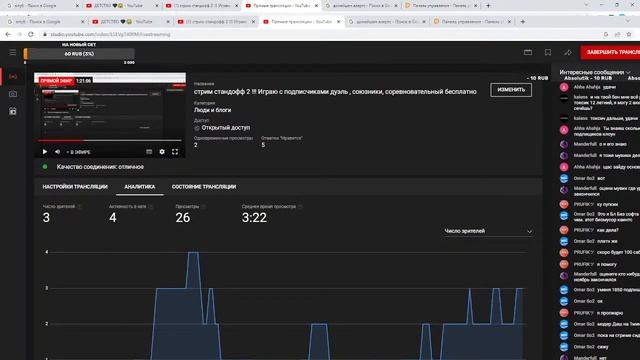Click the Absolutik - 10 RUB donation entry
Image resolution: width=640 pixels, height=360 pixels.
click(588, 78)
